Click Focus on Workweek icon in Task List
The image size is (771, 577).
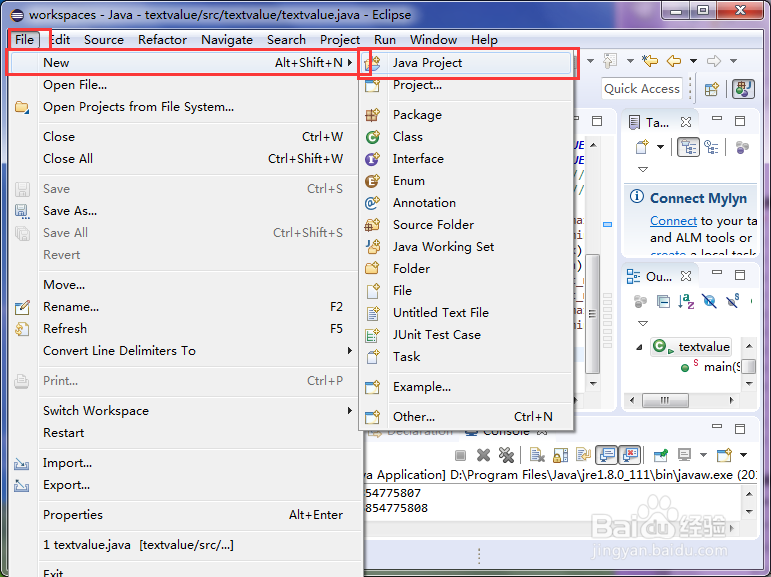click(x=742, y=147)
